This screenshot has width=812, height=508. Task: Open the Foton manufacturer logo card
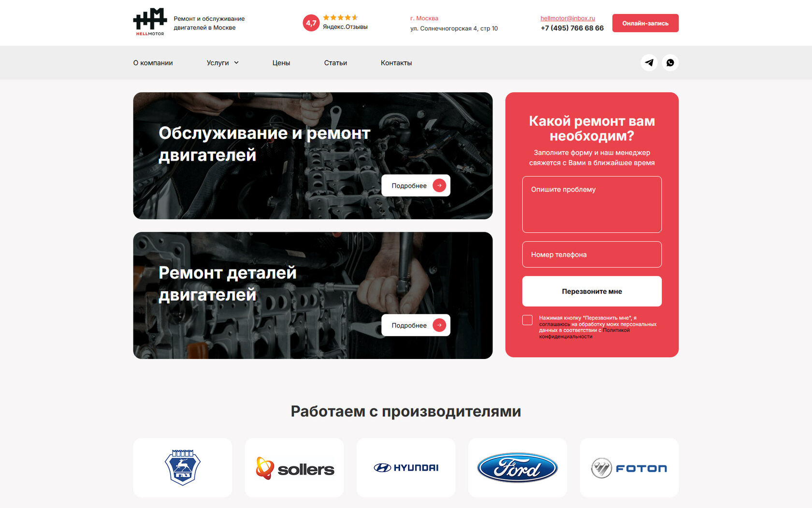pos(629,468)
